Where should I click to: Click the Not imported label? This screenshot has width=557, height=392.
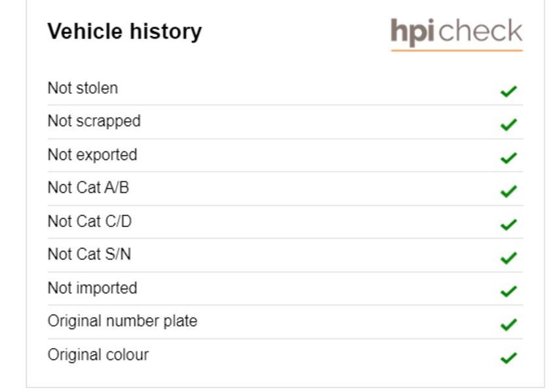tap(92, 288)
